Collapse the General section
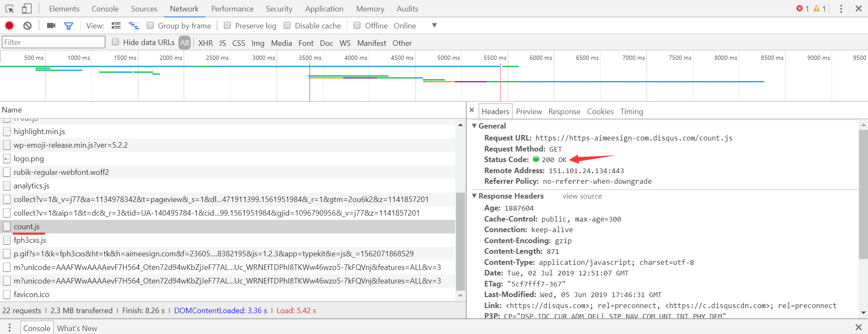 (x=475, y=126)
